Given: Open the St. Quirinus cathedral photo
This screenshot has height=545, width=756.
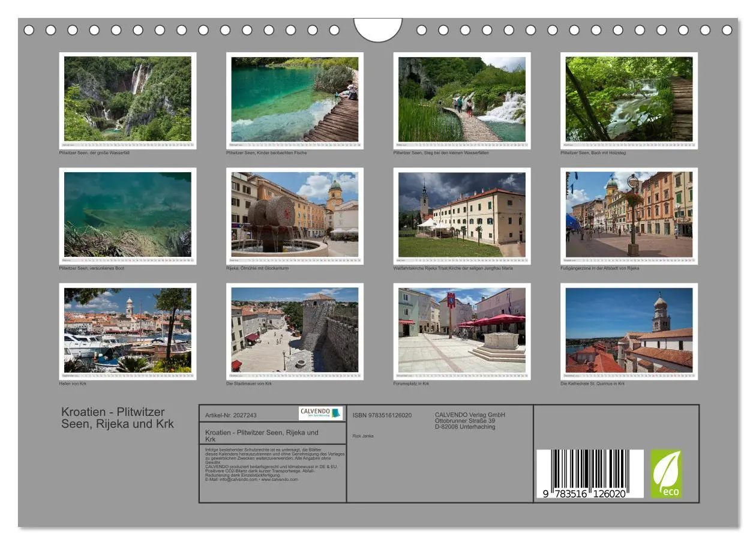Looking at the screenshot, I should (x=629, y=330).
